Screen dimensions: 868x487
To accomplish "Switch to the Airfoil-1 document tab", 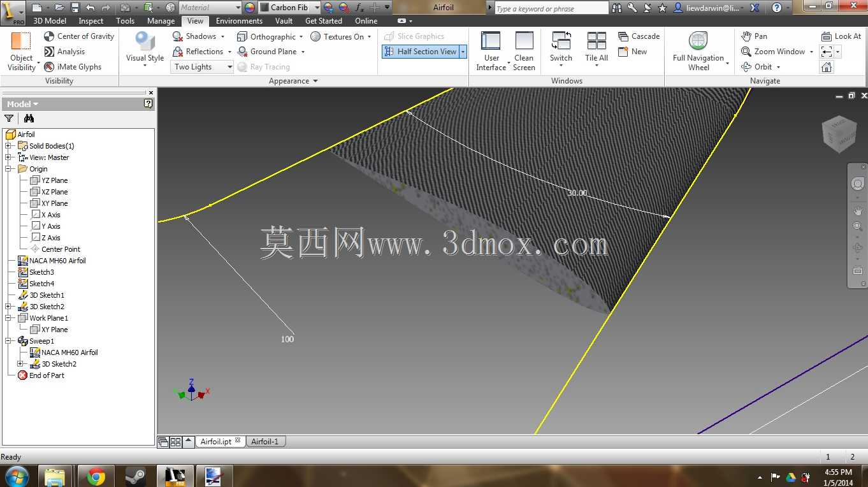I will pyautogui.click(x=265, y=441).
